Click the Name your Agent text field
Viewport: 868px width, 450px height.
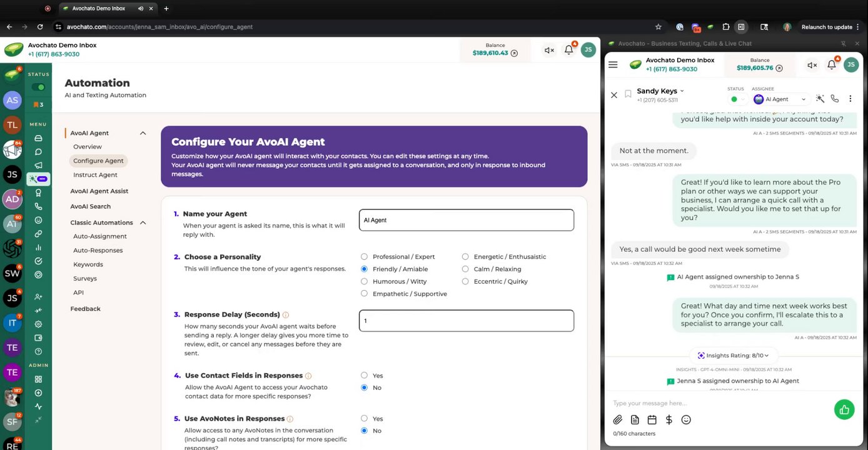pos(467,220)
